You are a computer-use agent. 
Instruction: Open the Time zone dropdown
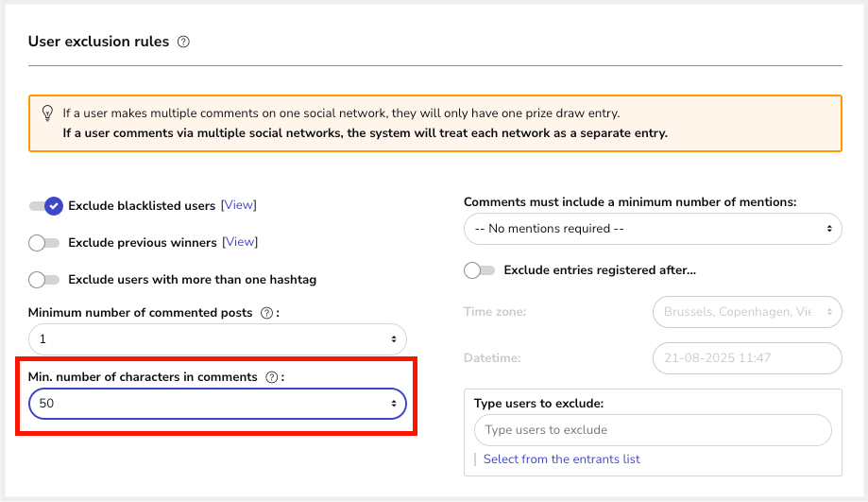click(x=746, y=311)
